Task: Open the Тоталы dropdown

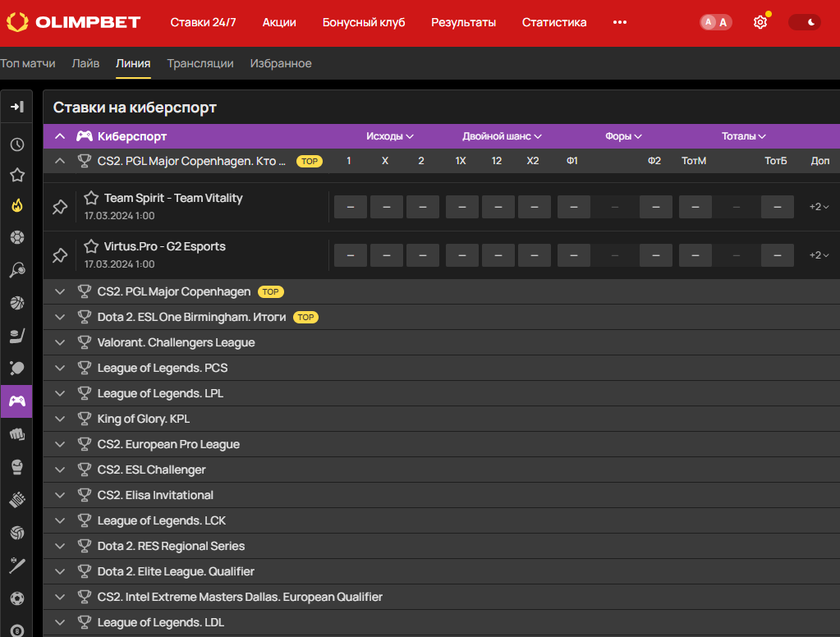Action: pos(744,136)
